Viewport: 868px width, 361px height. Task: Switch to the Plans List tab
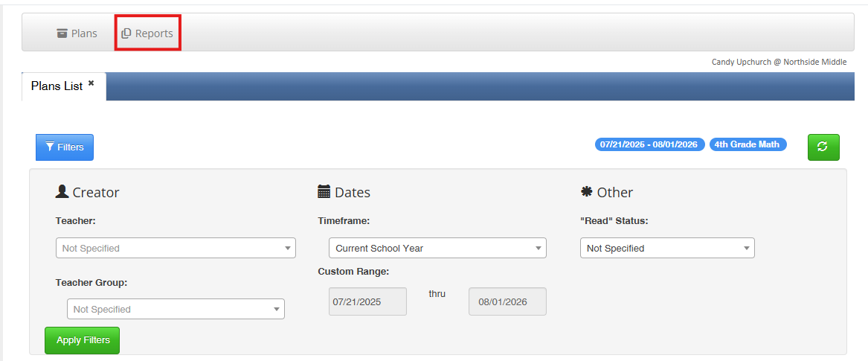coord(57,86)
